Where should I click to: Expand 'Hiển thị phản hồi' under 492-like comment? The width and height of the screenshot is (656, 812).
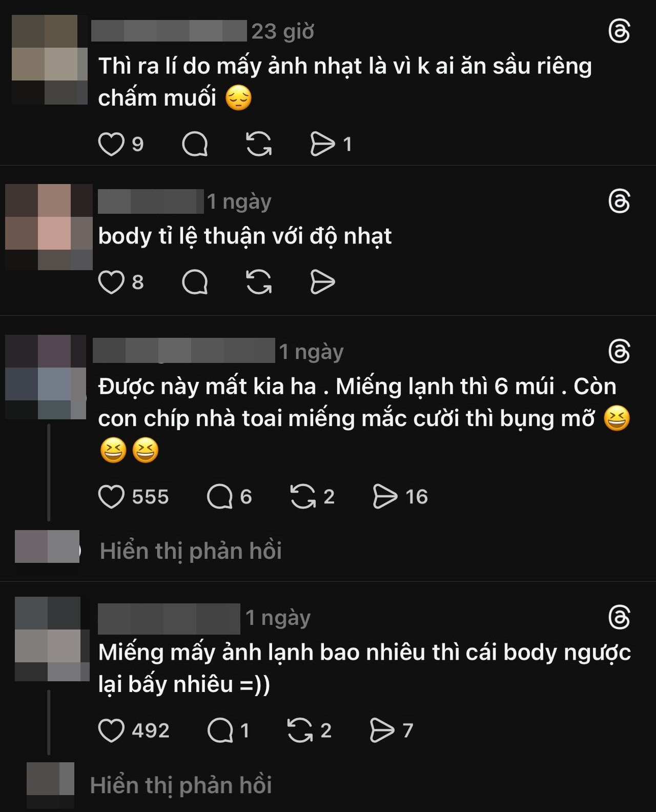[181, 785]
